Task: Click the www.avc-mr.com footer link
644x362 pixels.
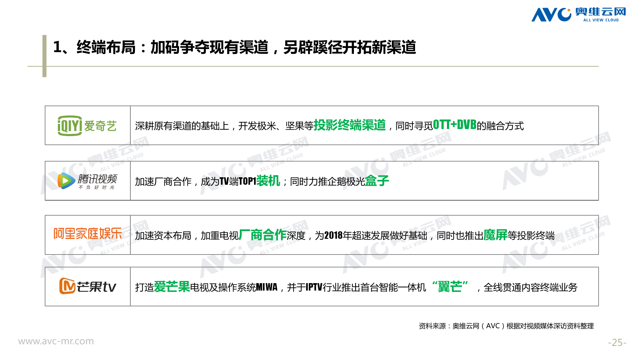Action: tap(56, 341)
